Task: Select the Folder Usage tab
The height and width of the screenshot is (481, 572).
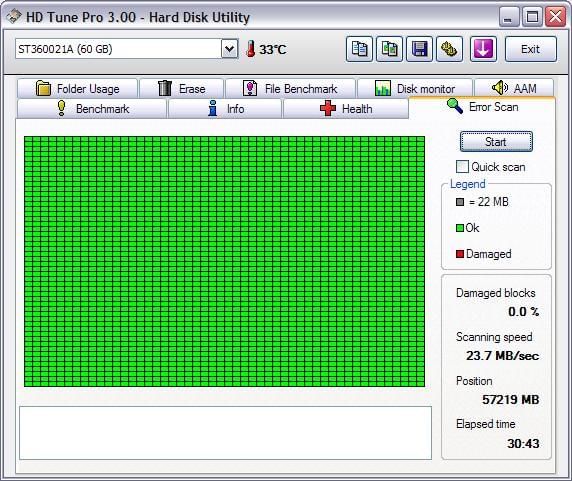Action: (77, 89)
